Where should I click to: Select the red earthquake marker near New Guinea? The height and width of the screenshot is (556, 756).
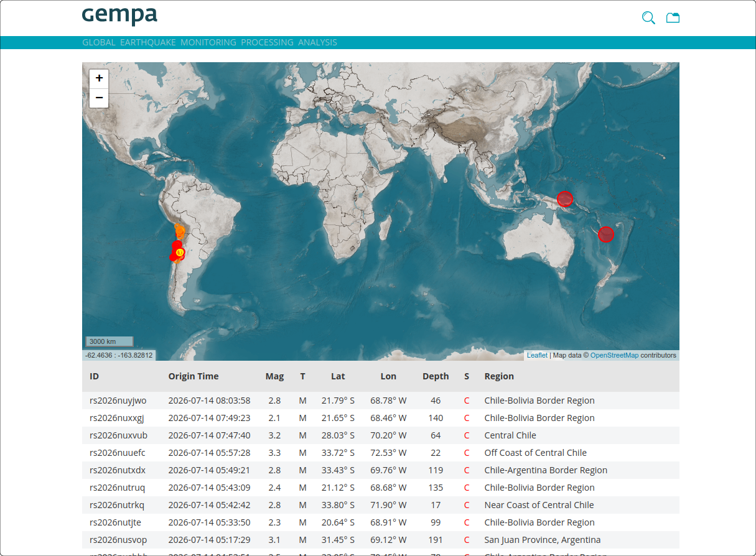click(x=565, y=199)
